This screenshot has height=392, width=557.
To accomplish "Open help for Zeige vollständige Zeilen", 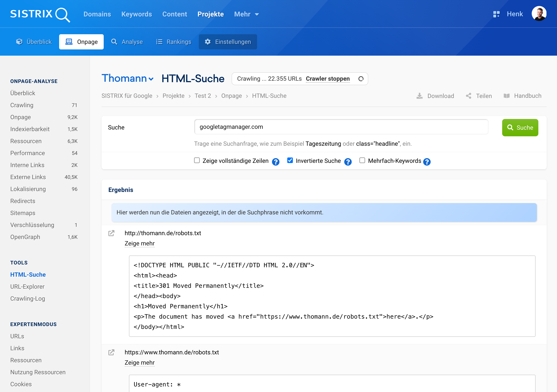I will point(276,162).
